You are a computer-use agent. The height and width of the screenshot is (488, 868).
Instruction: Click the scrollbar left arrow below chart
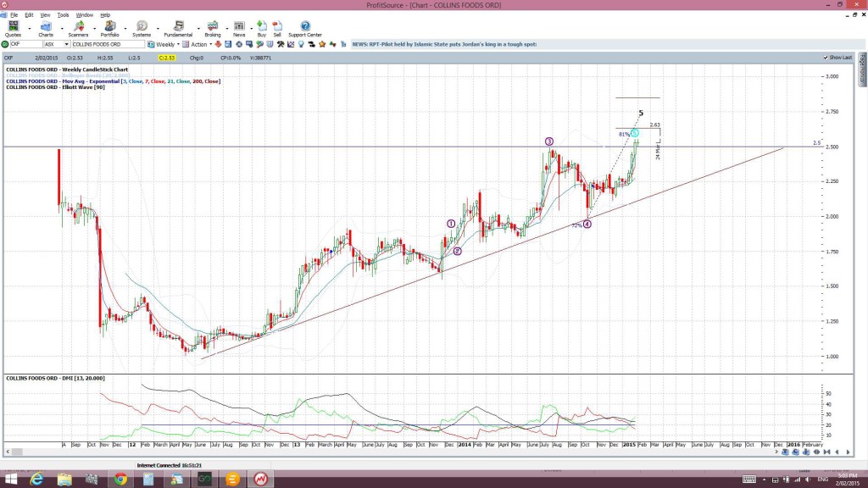(x=8, y=452)
